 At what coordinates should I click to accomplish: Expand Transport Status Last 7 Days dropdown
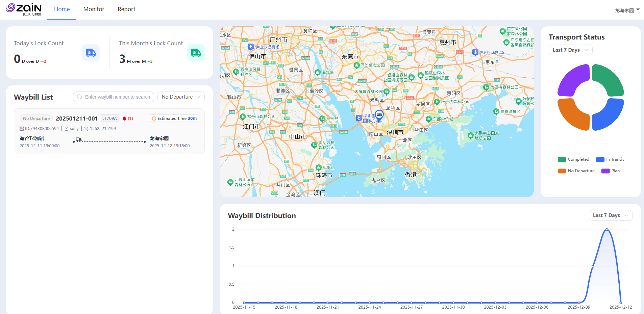click(570, 50)
